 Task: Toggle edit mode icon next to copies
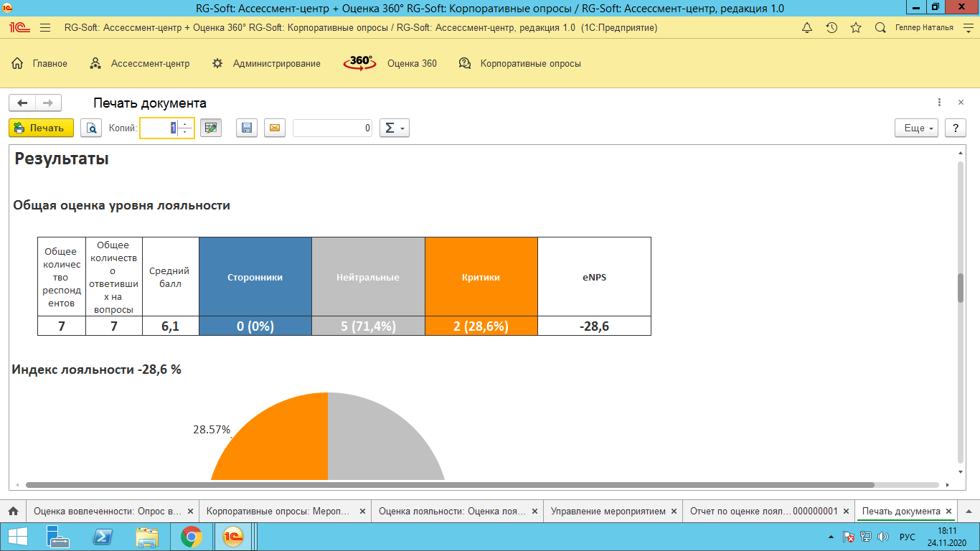211,128
